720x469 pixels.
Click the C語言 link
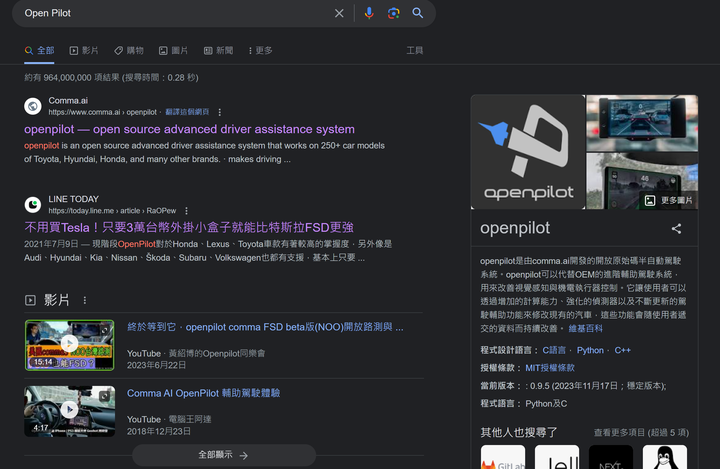[x=554, y=350]
